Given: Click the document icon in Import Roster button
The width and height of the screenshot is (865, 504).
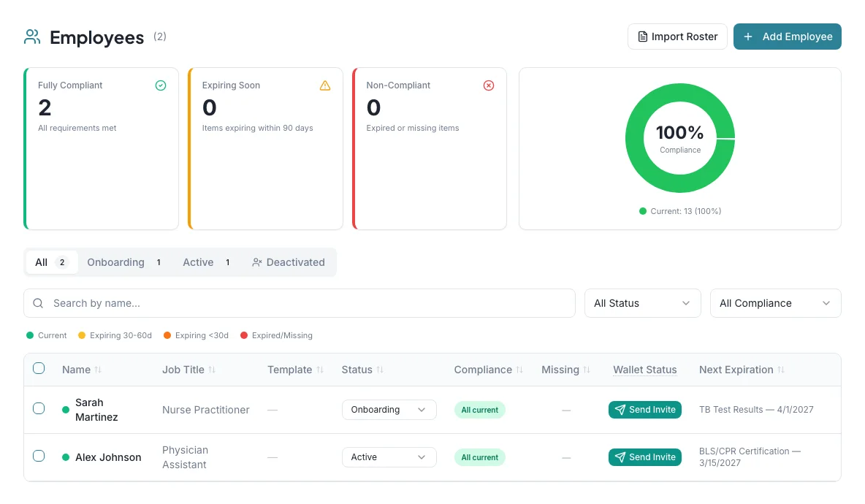Looking at the screenshot, I should pos(643,37).
